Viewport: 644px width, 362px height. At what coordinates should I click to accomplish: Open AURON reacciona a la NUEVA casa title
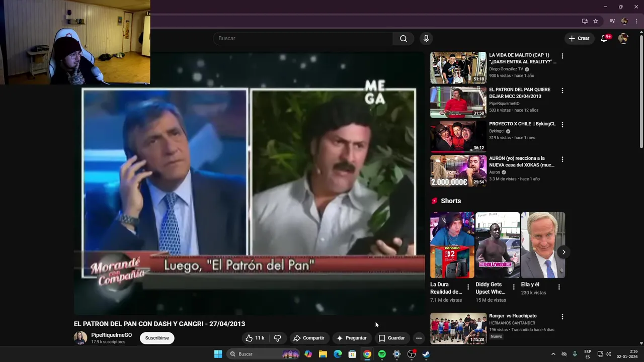click(x=522, y=162)
